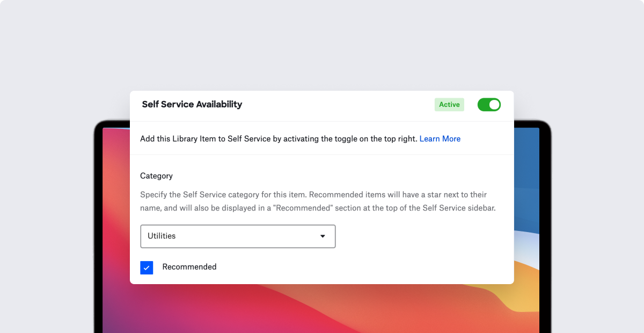Click the Self Service Availability title tab area
The image size is (644, 333).
coord(192,104)
